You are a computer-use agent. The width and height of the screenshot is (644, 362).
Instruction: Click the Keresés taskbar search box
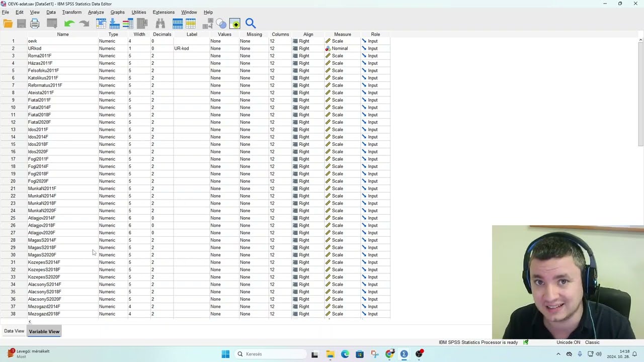[271, 354]
